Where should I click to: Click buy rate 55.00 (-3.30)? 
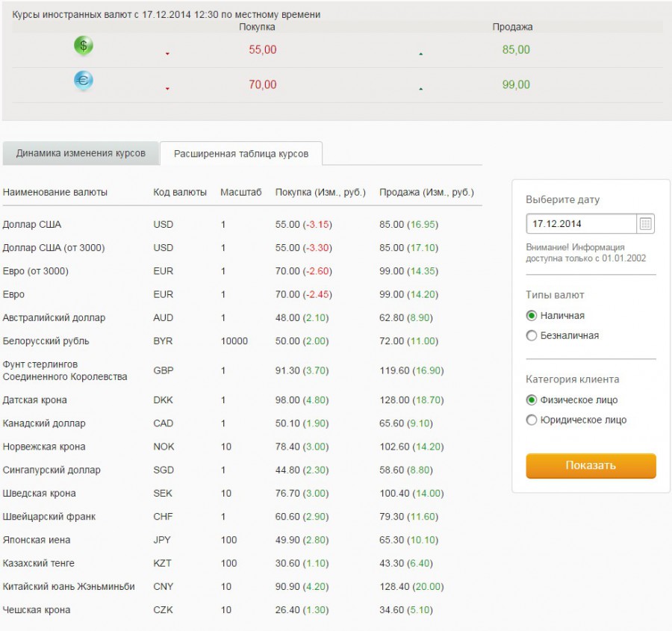[304, 248]
